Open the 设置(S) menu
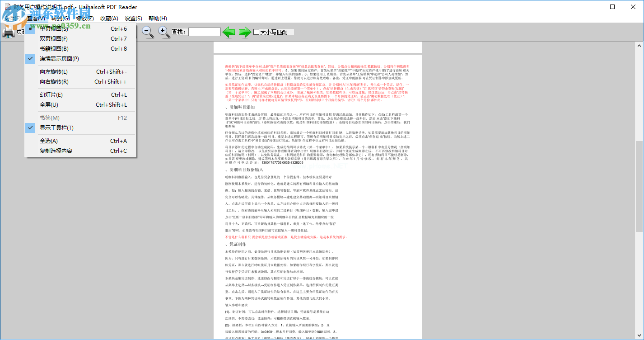Viewport: 644px width, 340px height. [x=133, y=18]
